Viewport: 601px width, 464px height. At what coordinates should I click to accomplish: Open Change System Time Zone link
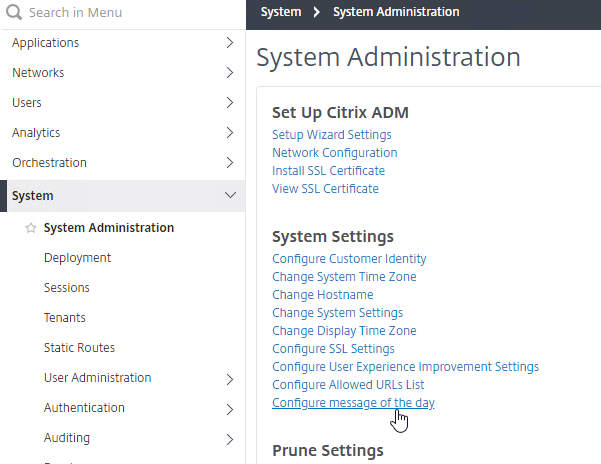(x=344, y=277)
